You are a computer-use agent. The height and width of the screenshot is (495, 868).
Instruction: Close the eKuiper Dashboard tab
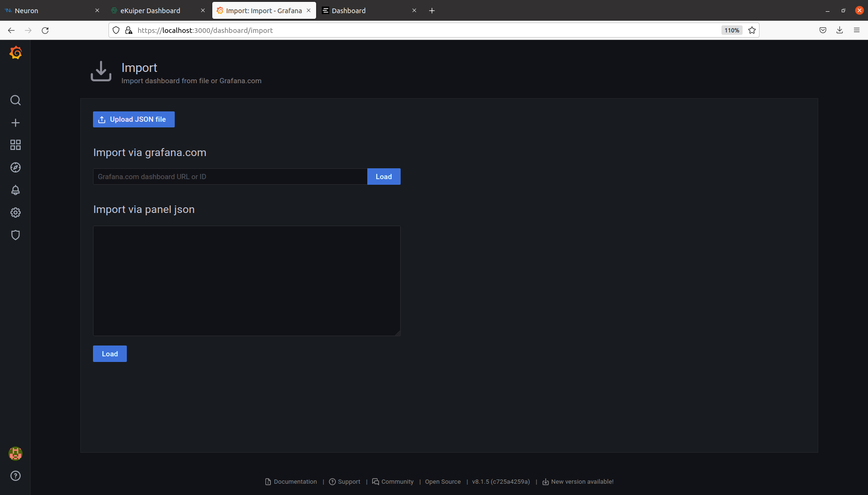coord(203,10)
